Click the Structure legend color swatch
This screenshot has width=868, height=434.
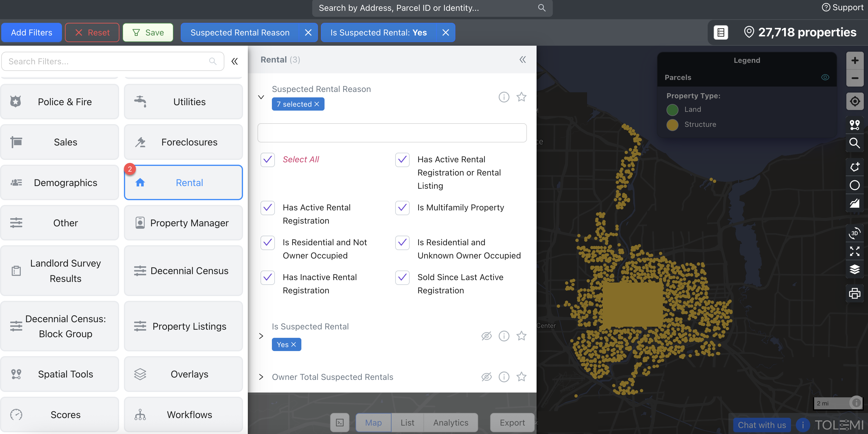click(672, 124)
